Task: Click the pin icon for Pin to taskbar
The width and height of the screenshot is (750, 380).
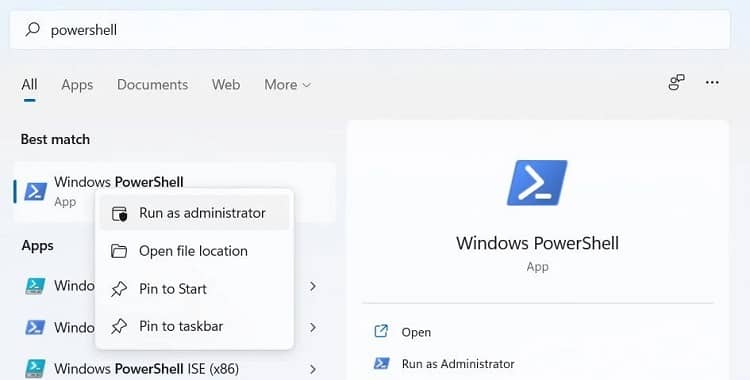Action: click(119, 326)
